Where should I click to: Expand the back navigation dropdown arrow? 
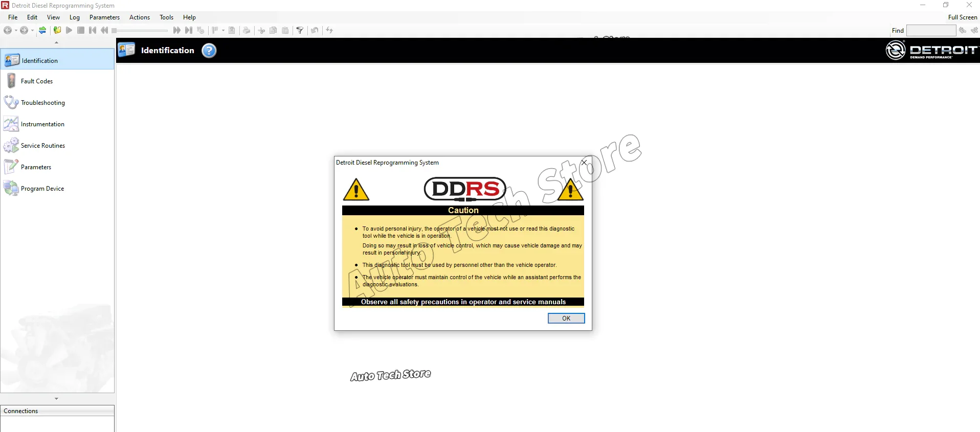pos(16,30)
